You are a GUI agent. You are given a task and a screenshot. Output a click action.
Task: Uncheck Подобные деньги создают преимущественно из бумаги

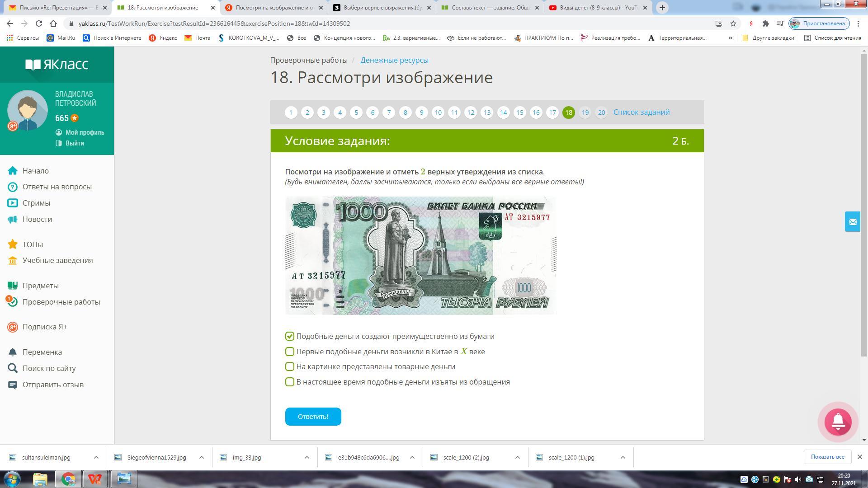pyautogui.click(x=290, y=336)
